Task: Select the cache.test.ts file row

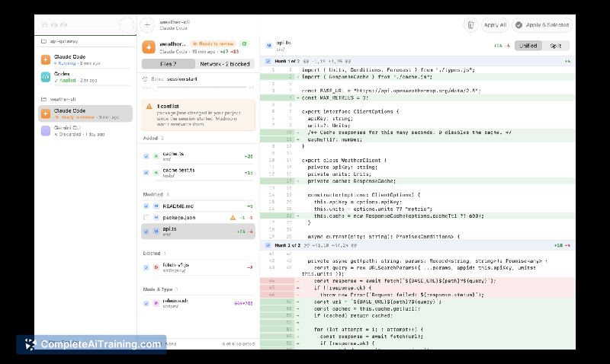Action: click(x=198, y=173)
